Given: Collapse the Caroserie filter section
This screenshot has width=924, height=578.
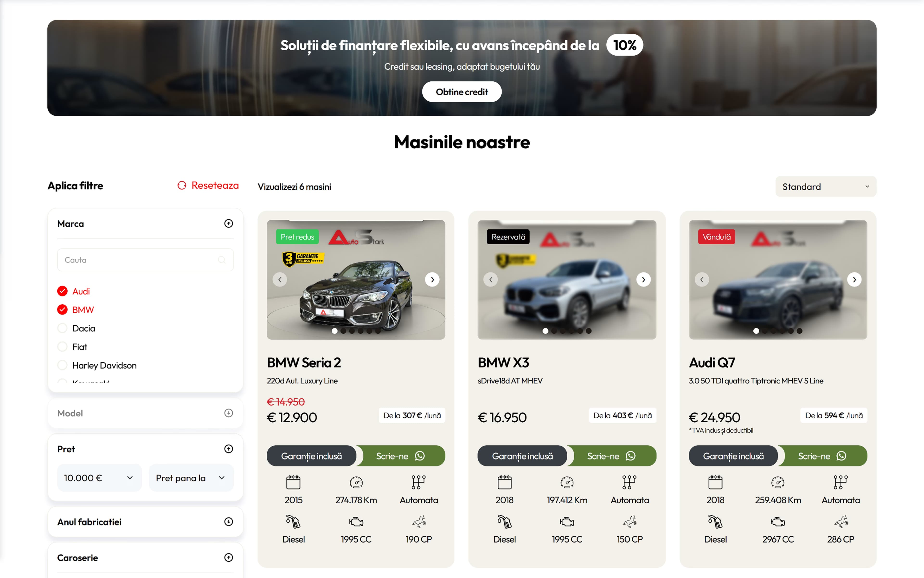Looking at the screenshot, I should [x=228, y=558].
